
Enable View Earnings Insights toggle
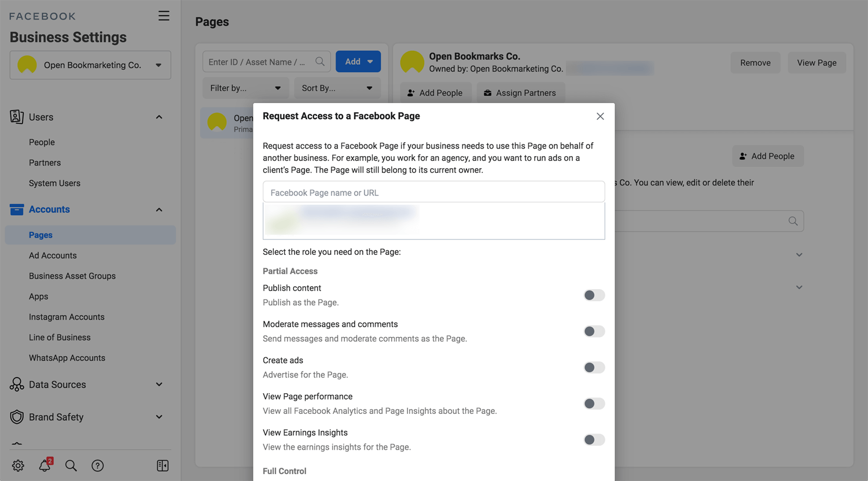coord(594,440)
